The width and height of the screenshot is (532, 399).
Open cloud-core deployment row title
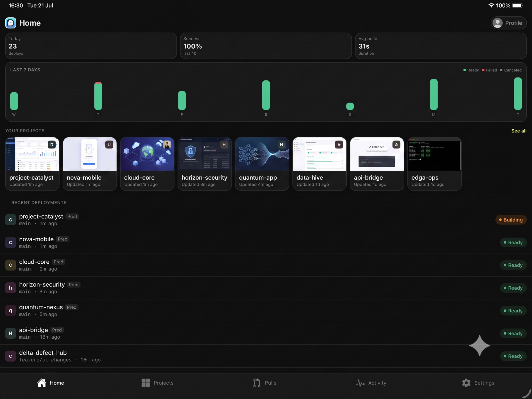tap(34, 262)
